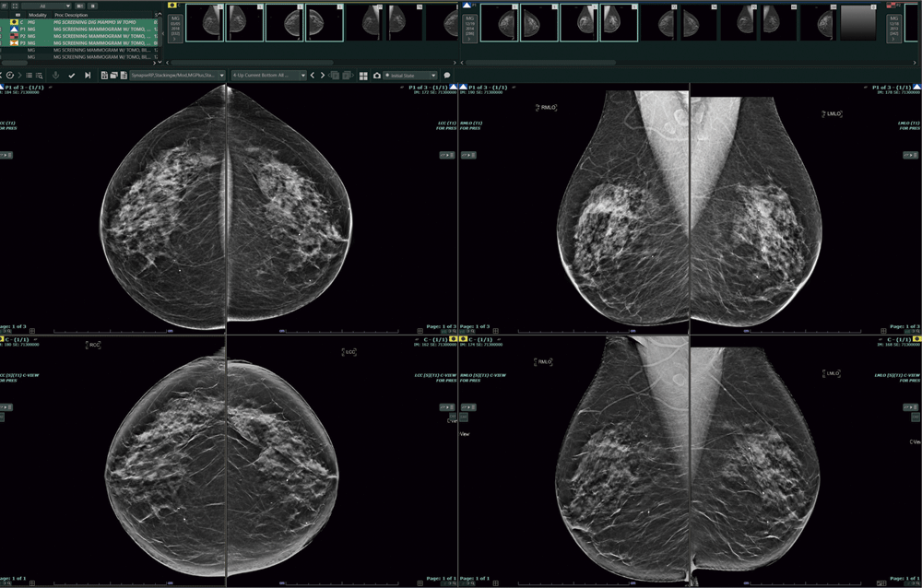Select the P2 prior study row
This screenshot has height=588, width=922.
click(x=92, y=35)
